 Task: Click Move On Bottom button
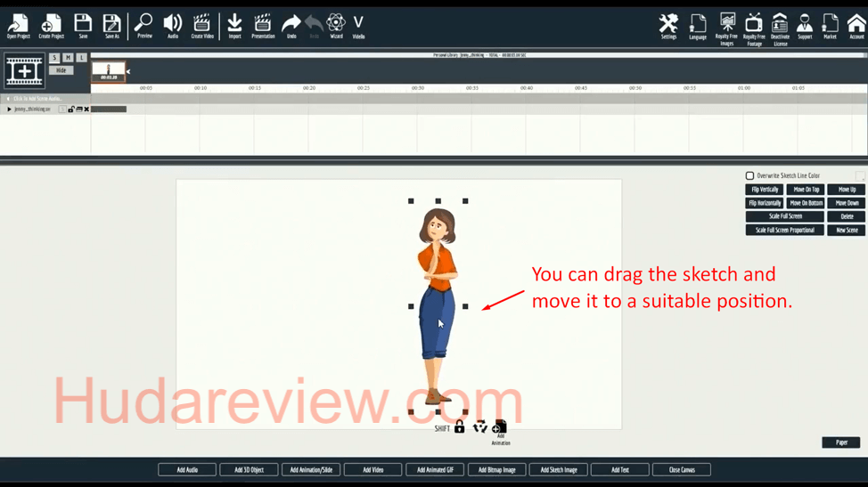806,203
